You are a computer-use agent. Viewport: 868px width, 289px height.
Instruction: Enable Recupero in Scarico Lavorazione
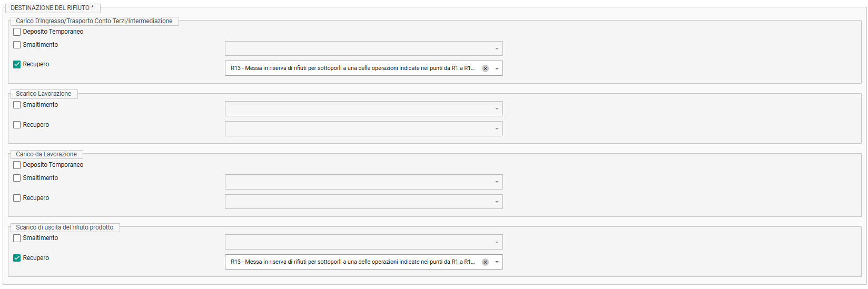coord(17,125)
